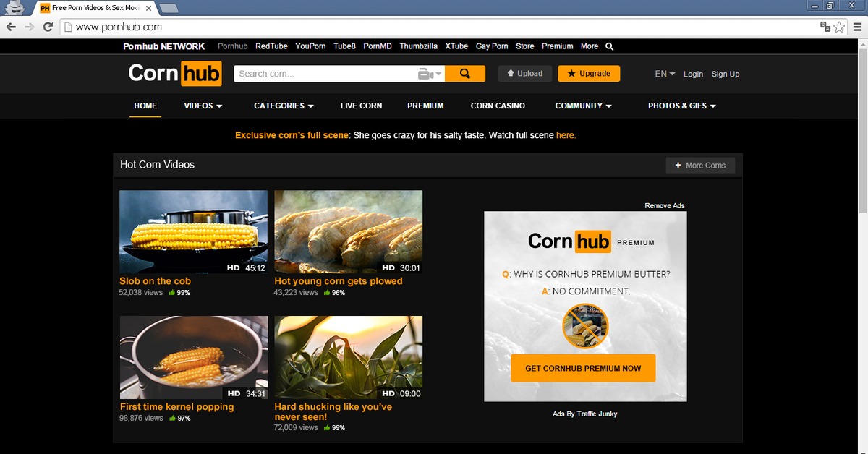Click the Upload button
868x454 pixels.
pyautogui.click(x=525, y=74)
